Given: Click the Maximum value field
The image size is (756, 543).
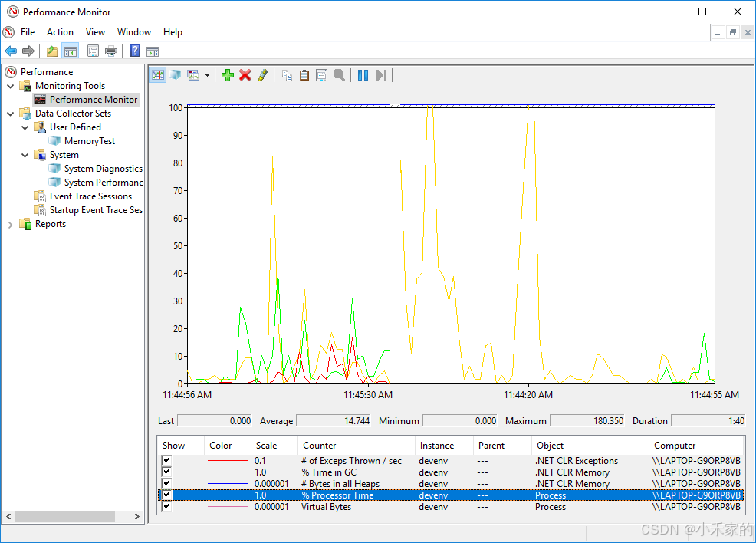Looking at the screenshot, I should point(587,420).
